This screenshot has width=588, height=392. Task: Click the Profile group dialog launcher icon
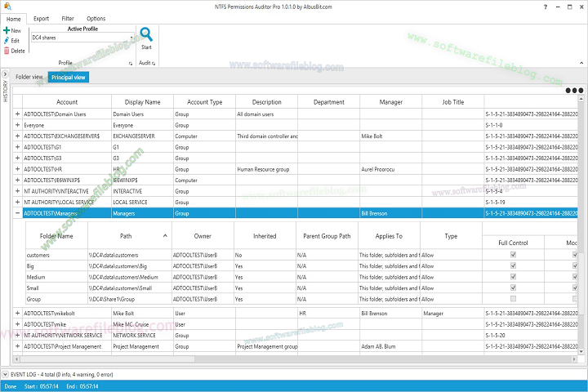coord(130,63)
